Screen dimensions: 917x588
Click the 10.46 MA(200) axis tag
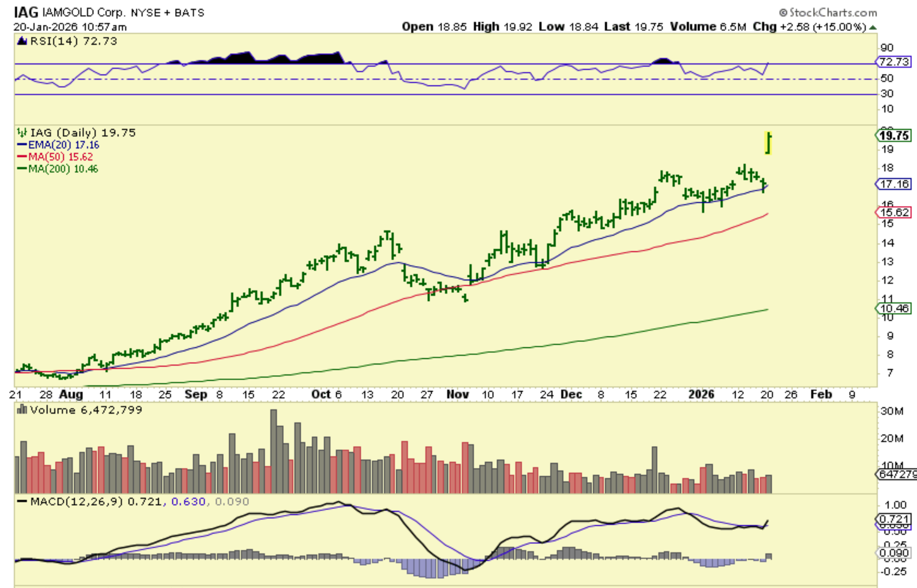[x=894, y=308]
